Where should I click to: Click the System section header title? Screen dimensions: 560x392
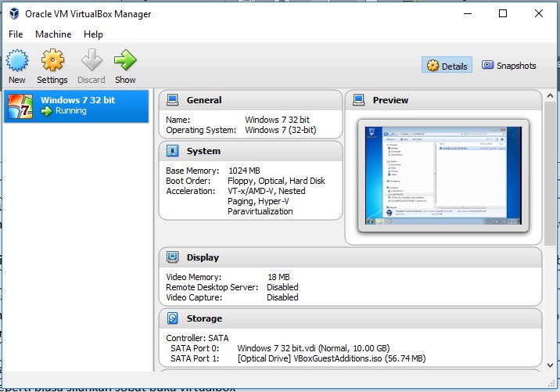pyautogui.click(x=203, y=151)
